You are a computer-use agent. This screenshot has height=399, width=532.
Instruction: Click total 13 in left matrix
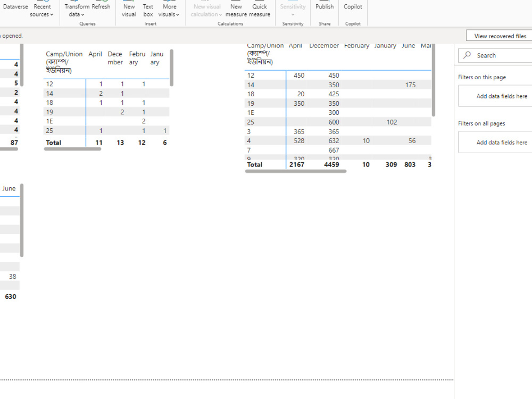tap(120, 143)
